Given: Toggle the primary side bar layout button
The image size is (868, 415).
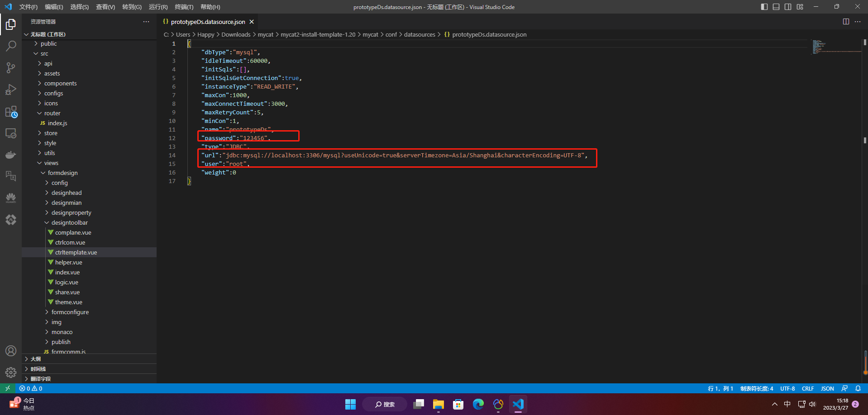Looking at the screenshot, I should click(764, 7).
